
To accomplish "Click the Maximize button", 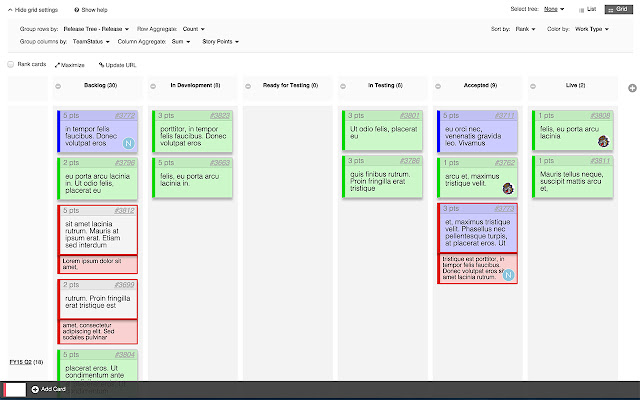I will click(70, 65).
